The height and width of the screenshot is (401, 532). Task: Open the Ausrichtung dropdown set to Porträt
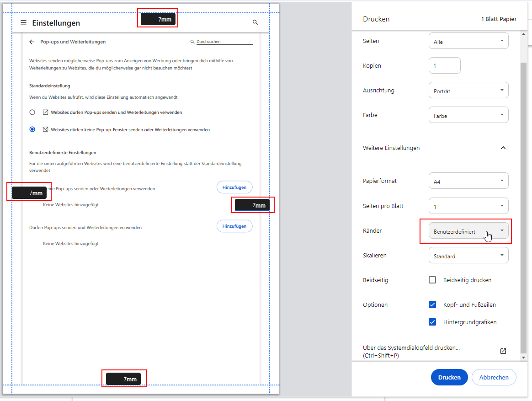click(468, 91)
